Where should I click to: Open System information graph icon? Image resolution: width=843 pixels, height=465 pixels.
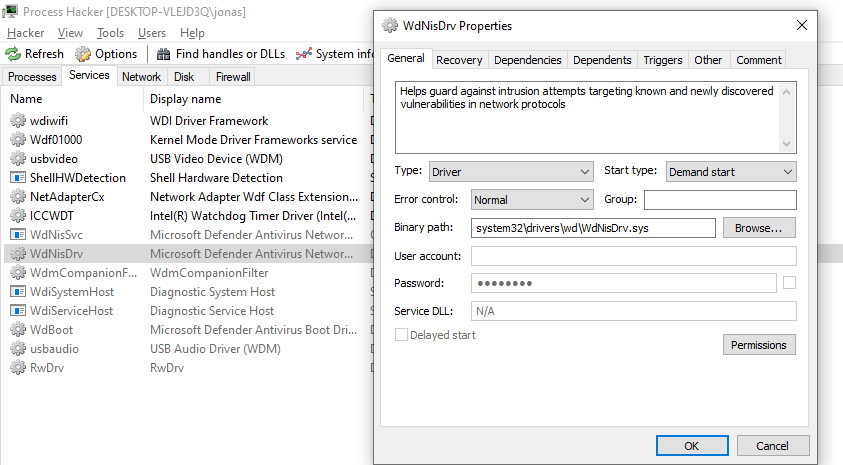click(304, 54)
